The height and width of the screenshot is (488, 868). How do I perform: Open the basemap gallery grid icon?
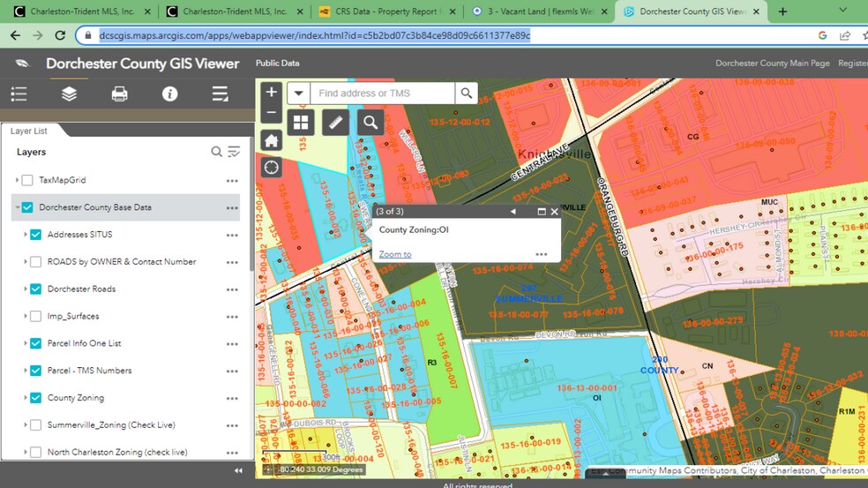[300, 123]
